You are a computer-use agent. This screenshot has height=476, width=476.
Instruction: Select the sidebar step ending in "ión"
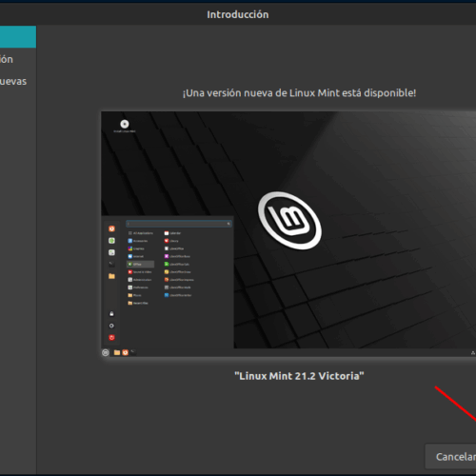click(18, 59)
